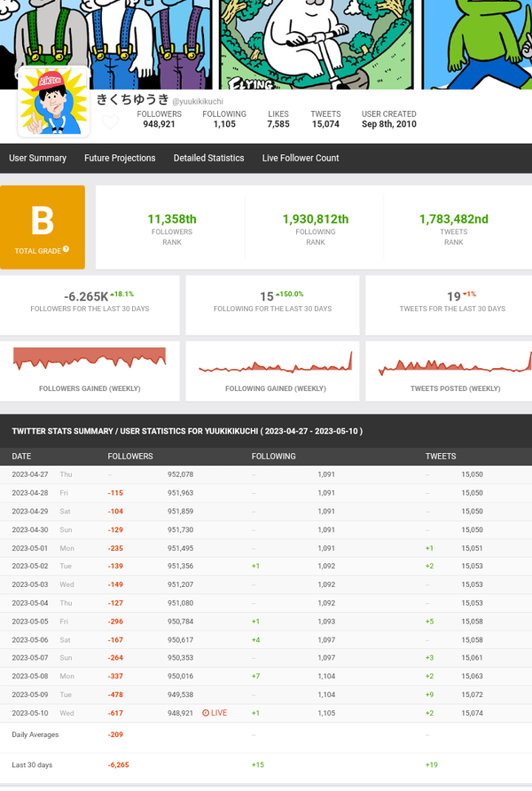The width and height of the screenshot is (532, 791).
Task: Click the +5 tweets change value
Action: (x=430, y=622)
